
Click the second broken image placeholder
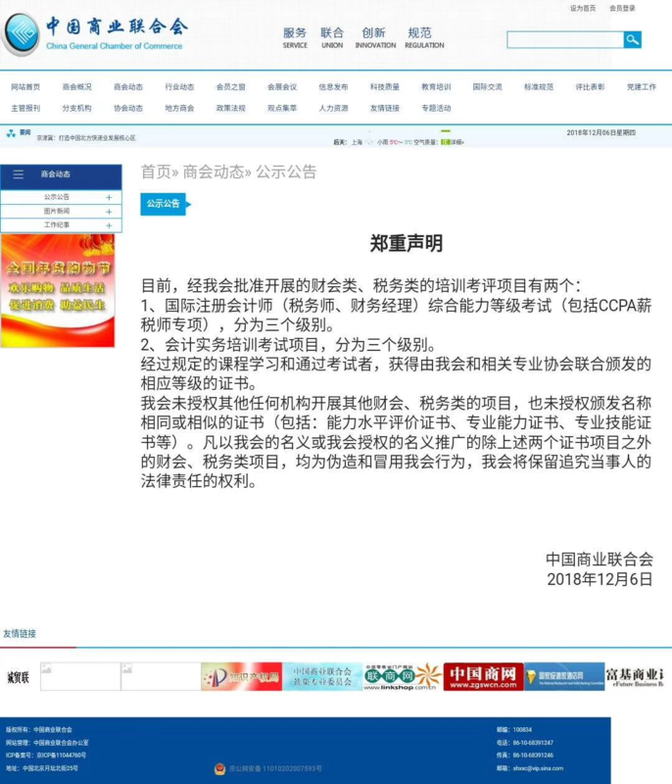click(161, 677)
